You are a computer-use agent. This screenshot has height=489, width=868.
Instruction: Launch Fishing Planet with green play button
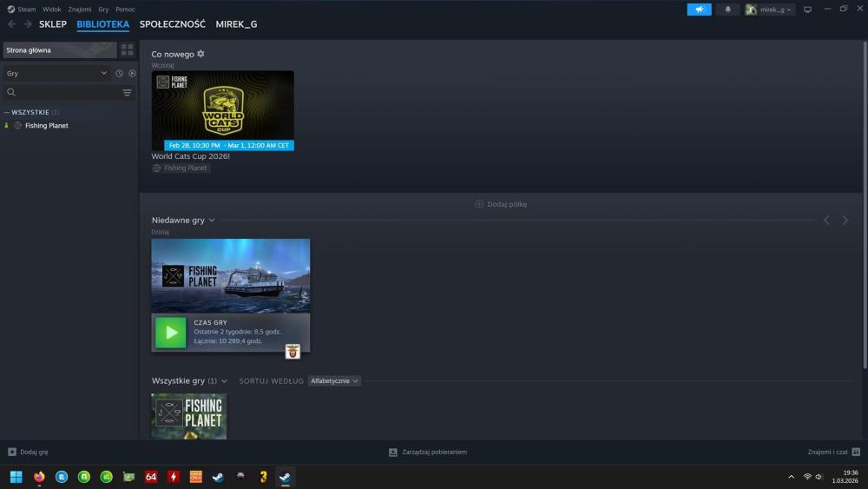[170, 333]
